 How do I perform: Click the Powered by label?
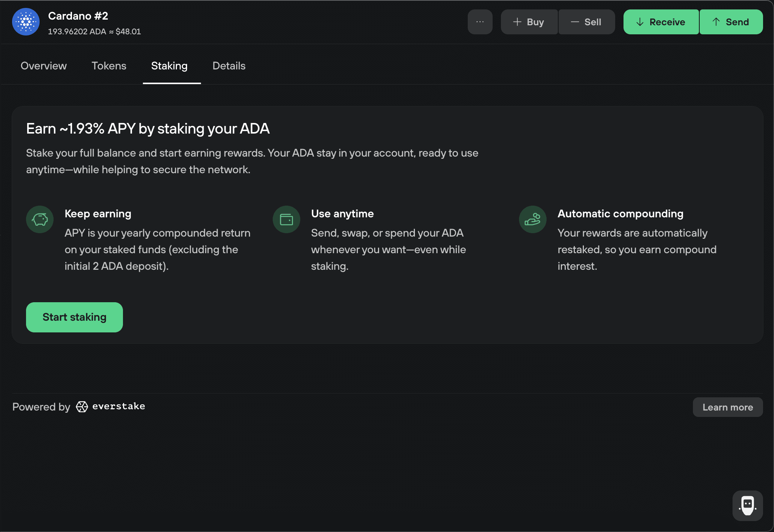click(x=41, y=407)
